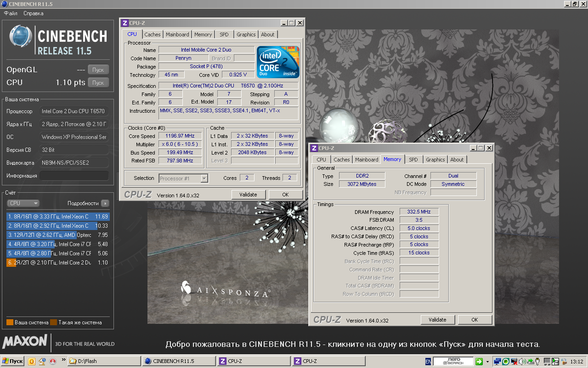
Task: Click the Intel Core 2 Duo badge
Action: pos(278,62)
